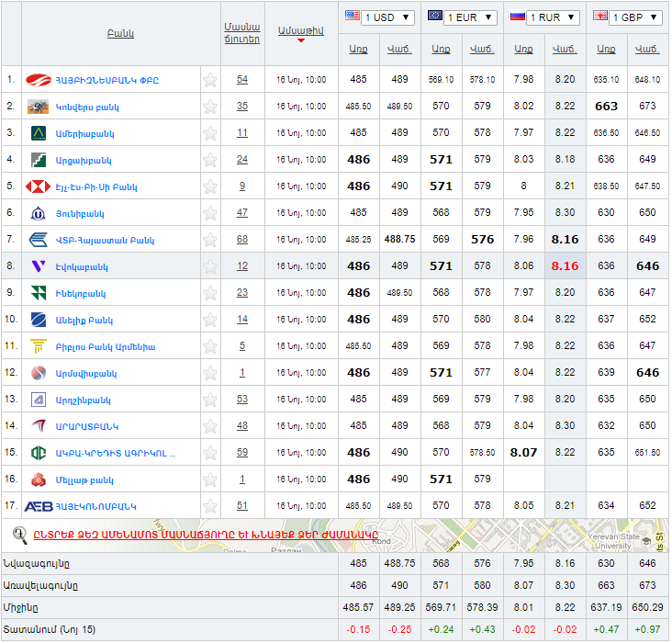This screenshot has height=643, width=672.
Task: Click the Byblos Bank Armenia yellow logo
Action: (x=39, y=346)
